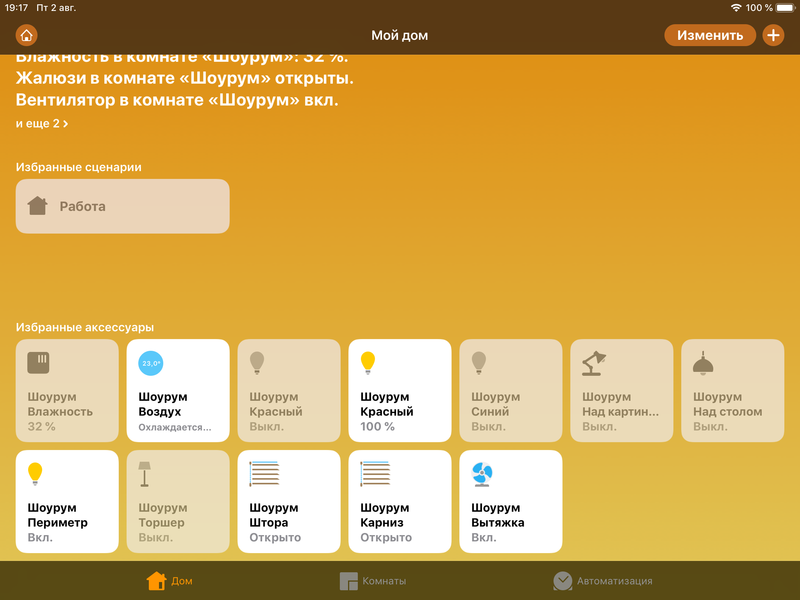Toggle the Шоурум Периметр light off

pos(67,500)
